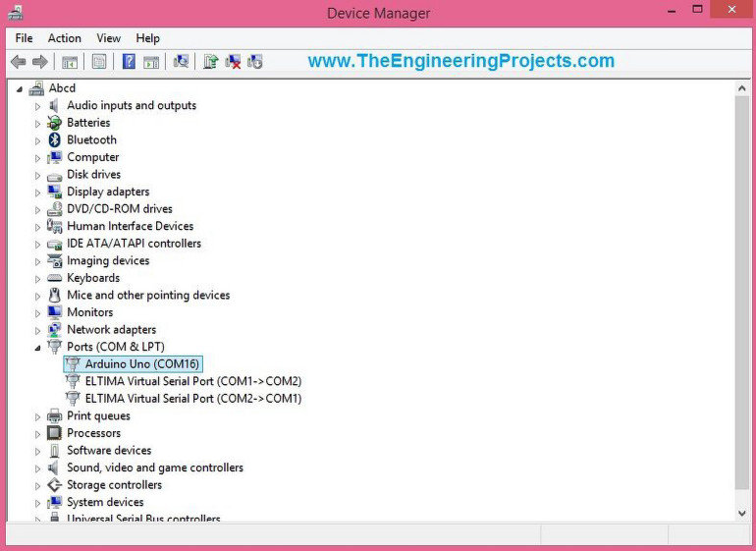The height and width of the screenshot is (551, 756).
Task: Expand the Display adapters category
Action: (x=38, y=193)
